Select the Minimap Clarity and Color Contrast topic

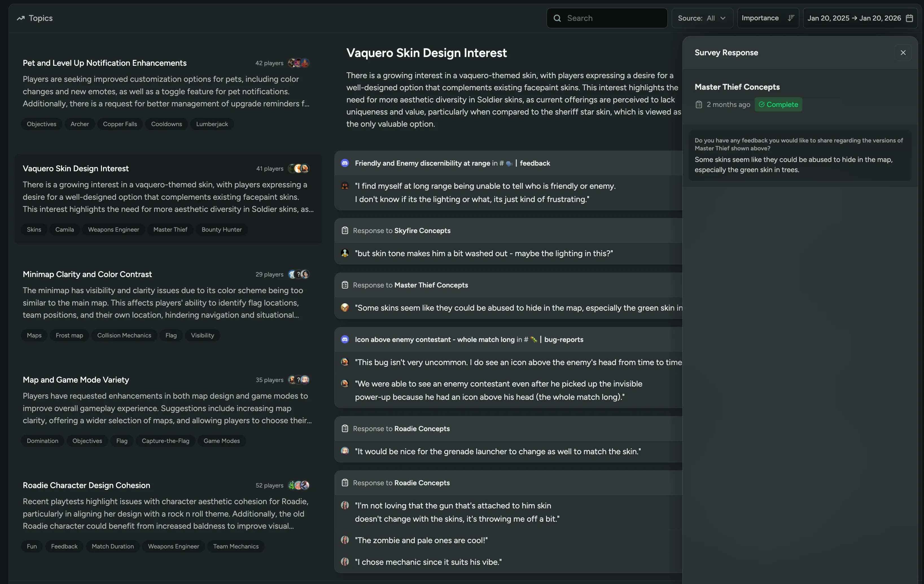[x=87, y=274]
